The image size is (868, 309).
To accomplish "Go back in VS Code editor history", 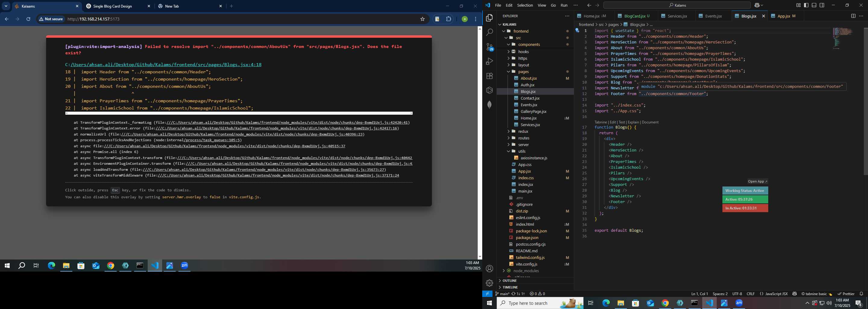I will tap(589, 5).
